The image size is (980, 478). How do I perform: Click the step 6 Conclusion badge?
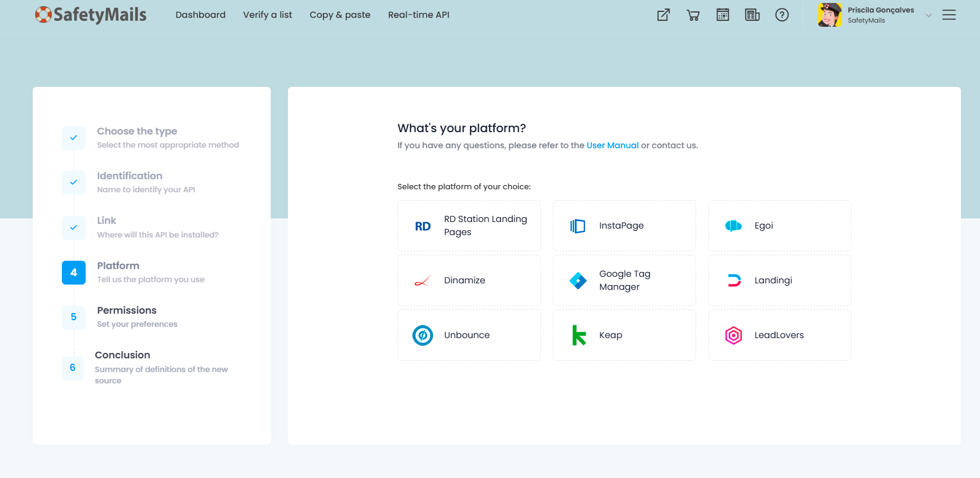73,368
